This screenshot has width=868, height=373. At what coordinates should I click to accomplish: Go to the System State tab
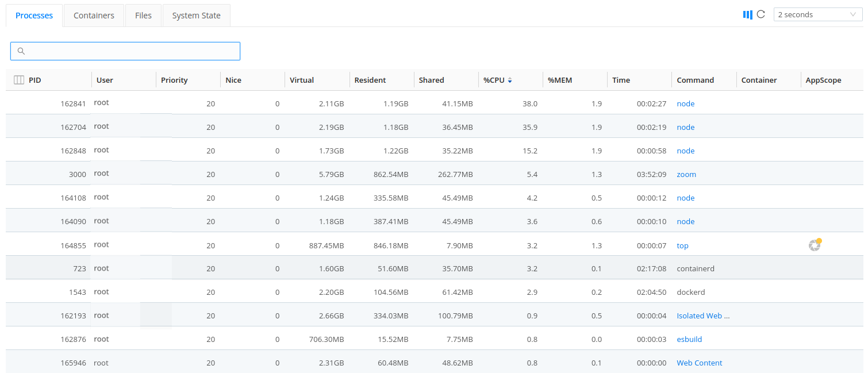(196, 16)
